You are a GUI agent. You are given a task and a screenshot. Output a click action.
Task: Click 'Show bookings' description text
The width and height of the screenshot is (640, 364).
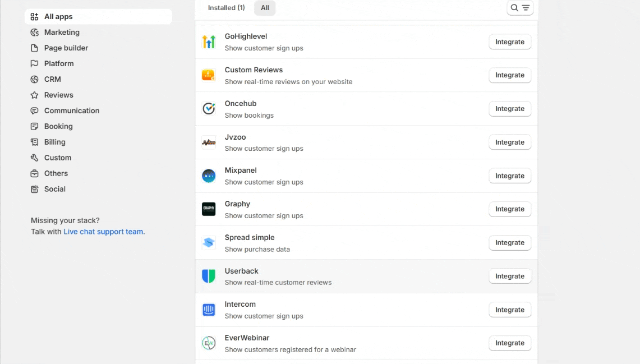[x=249, y=116]
